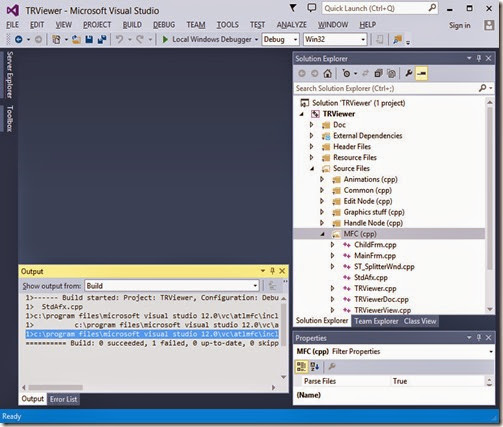The image size is (503, 427).
Task: Toggle Preview Selected Items icon in Solution Explorer
Action: 422,73
